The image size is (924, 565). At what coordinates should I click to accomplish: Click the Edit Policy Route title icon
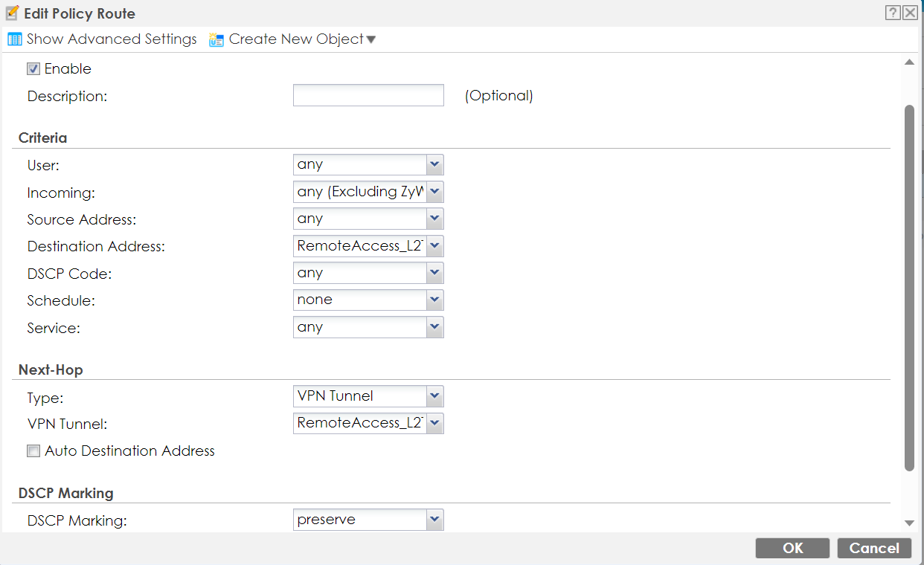coord(12,13)
